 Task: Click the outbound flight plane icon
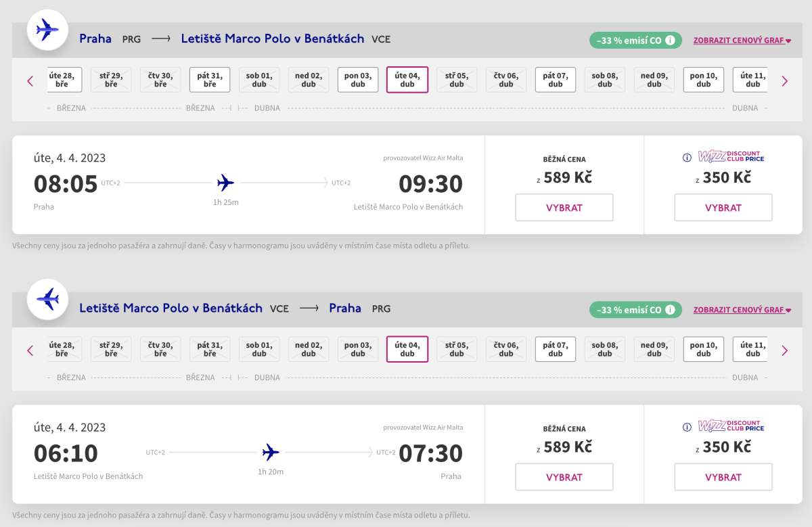click(47, 30)
